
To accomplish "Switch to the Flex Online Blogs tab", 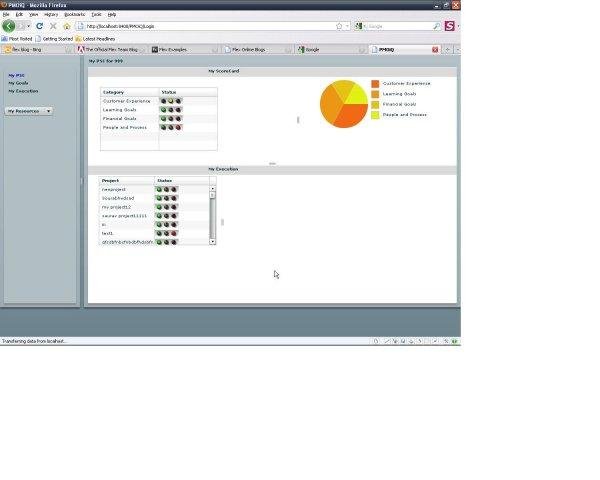I will click(x=257, y=50).
